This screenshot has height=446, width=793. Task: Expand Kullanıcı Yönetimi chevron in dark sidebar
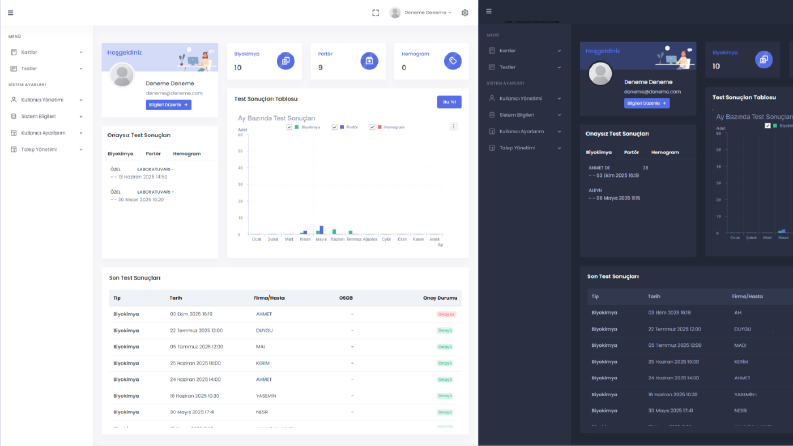(559, 99)
